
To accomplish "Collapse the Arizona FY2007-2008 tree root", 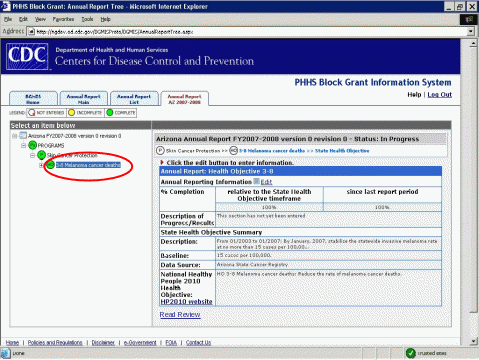I will click(x=15, y=136).
